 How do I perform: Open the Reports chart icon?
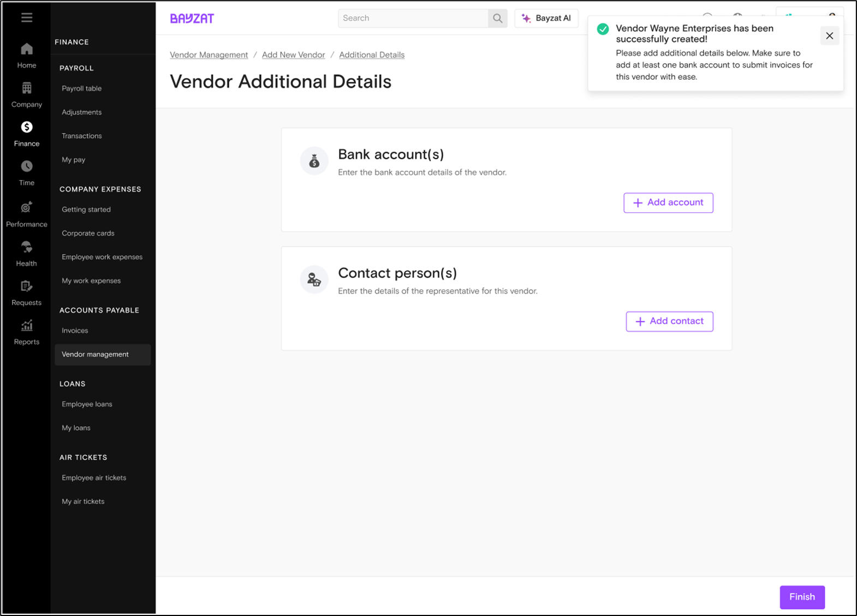pos(26,326)
